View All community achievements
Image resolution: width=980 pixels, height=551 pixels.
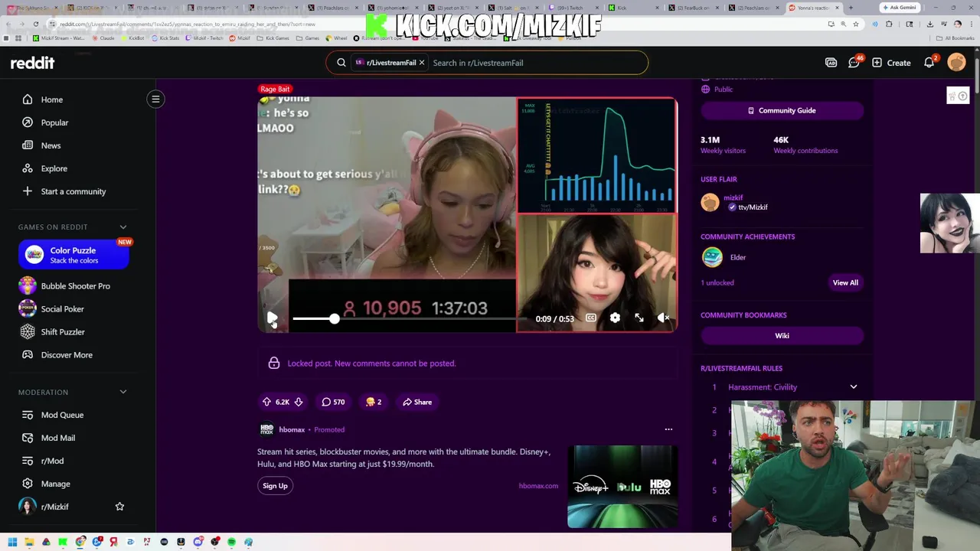click(x=845, y=282)
